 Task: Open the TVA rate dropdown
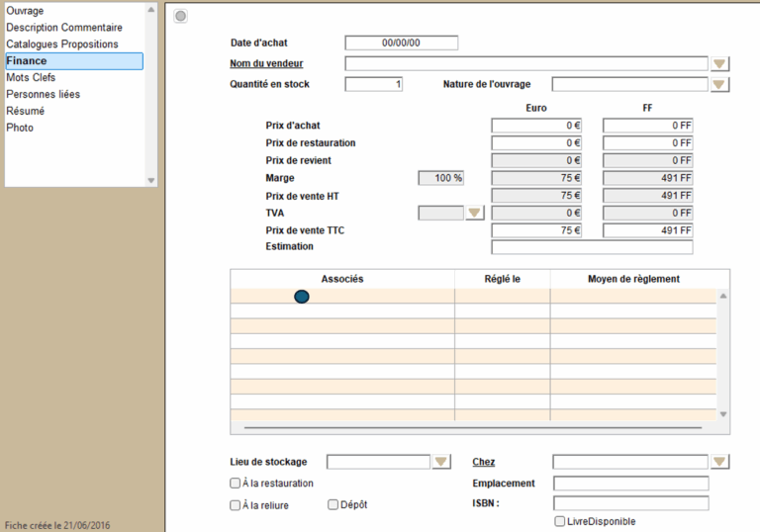click(475, 213)
